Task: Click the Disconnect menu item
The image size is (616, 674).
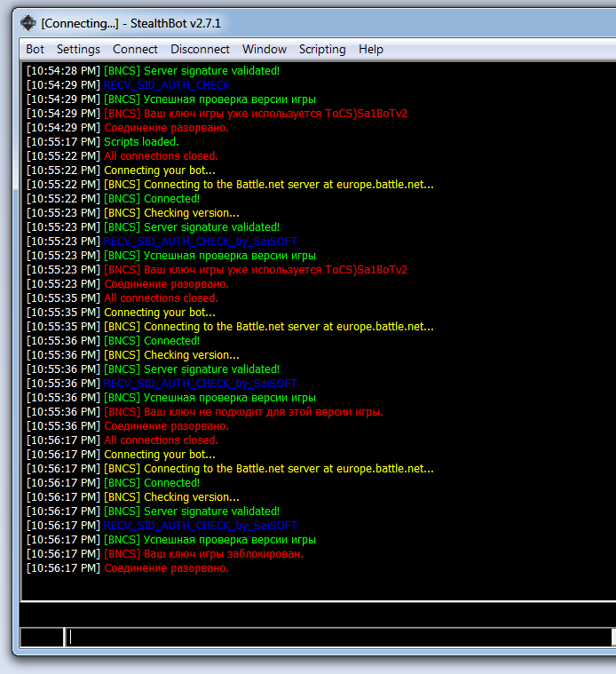Action: click(200, 50)
